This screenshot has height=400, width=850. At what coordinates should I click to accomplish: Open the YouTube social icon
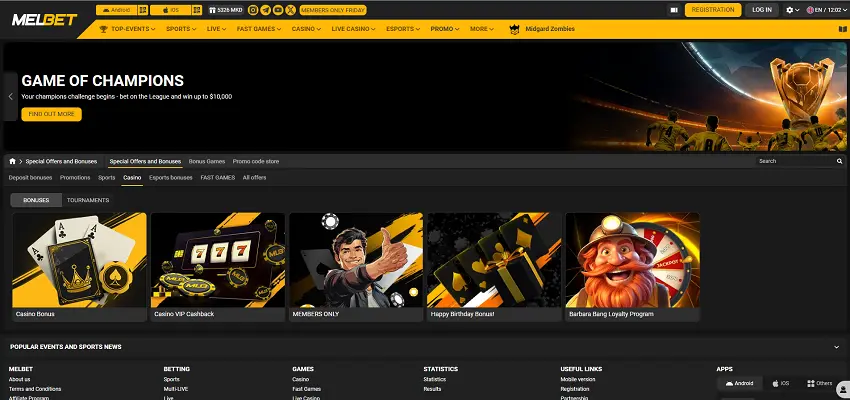point(278,10)
